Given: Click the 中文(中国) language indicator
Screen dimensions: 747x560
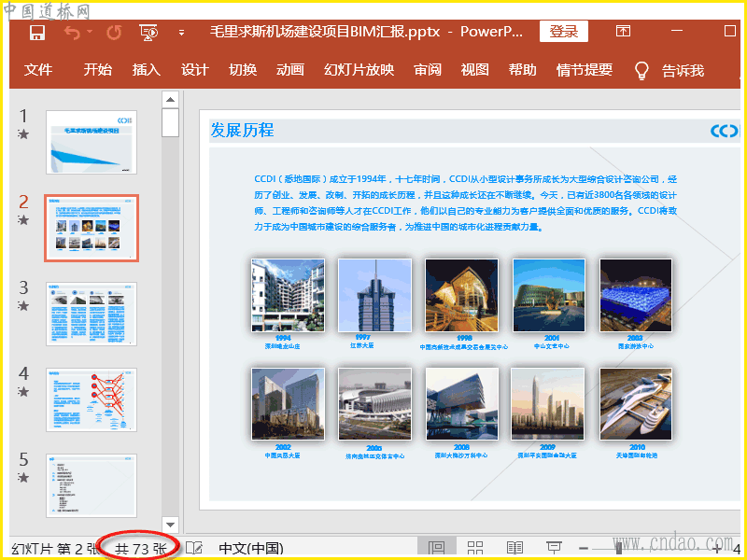Looking at the screenshot, I should 251,548.
